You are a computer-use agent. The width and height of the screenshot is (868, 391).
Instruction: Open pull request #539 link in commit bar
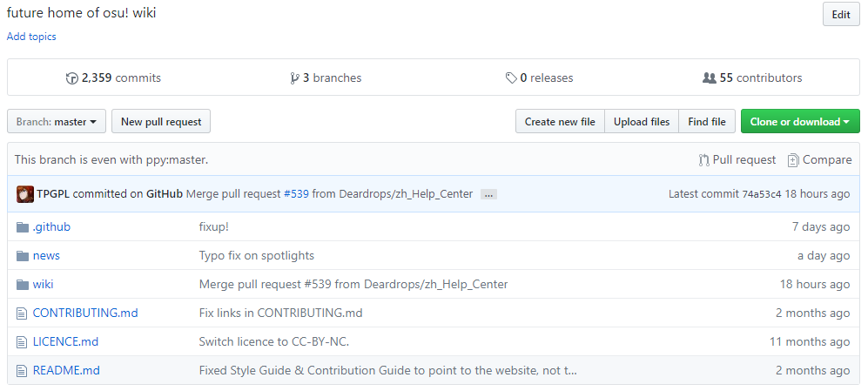[x=296, y=194]
